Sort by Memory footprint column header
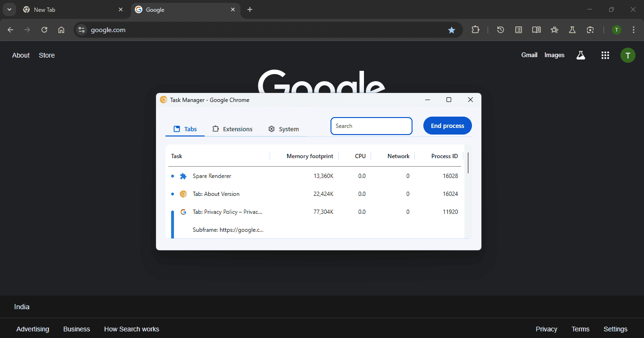This screenshot has height=338, width=644. point(310,156)
